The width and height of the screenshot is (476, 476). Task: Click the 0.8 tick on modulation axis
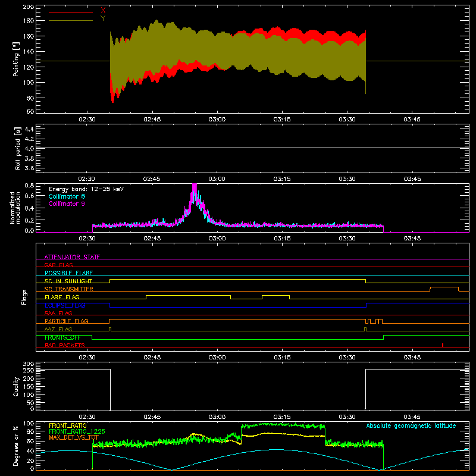29,185
